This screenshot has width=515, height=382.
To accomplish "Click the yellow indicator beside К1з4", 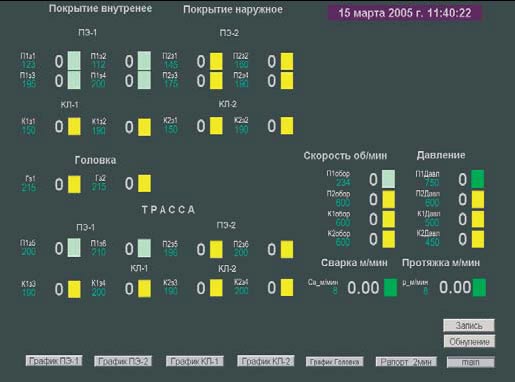I will point(144,288).
